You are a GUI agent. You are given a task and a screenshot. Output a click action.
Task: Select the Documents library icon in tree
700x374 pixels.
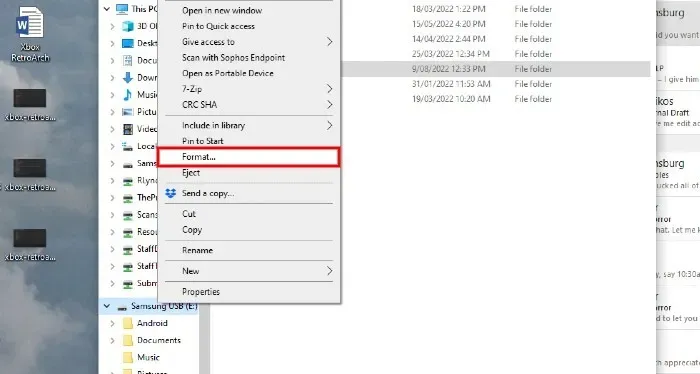(128, 60)
